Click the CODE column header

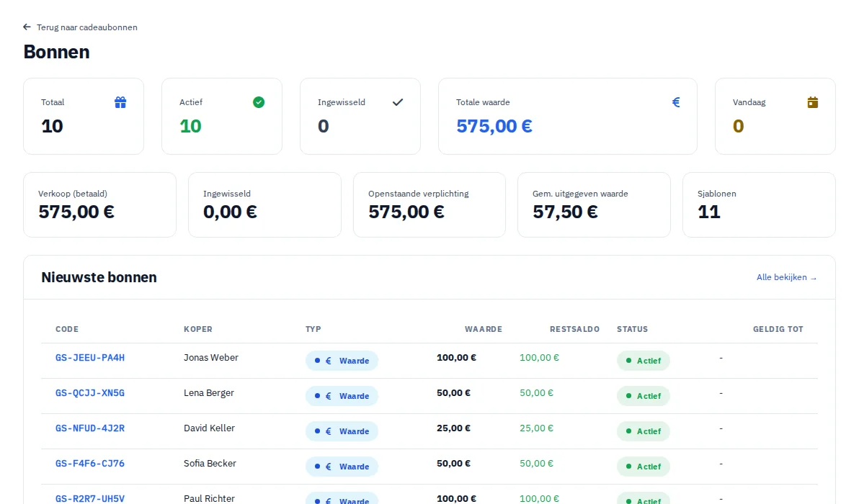pyautogui.click(x=67, y=329)
